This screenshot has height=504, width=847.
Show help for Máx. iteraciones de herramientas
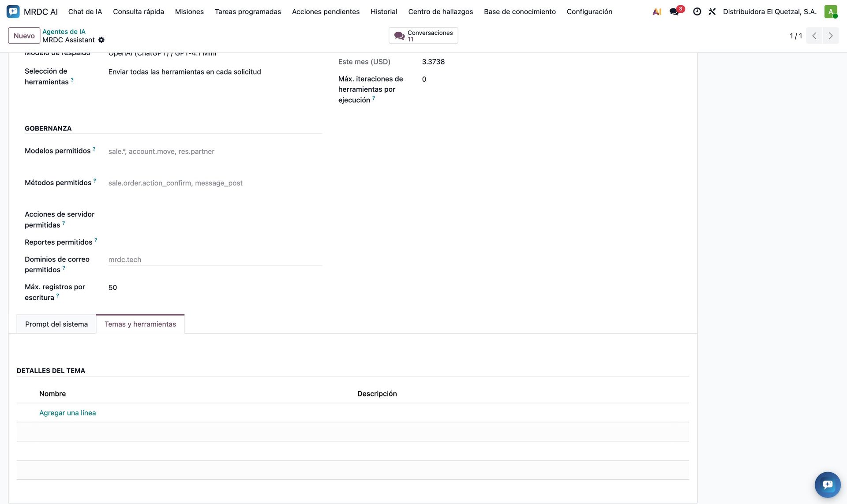click(374, 98)
